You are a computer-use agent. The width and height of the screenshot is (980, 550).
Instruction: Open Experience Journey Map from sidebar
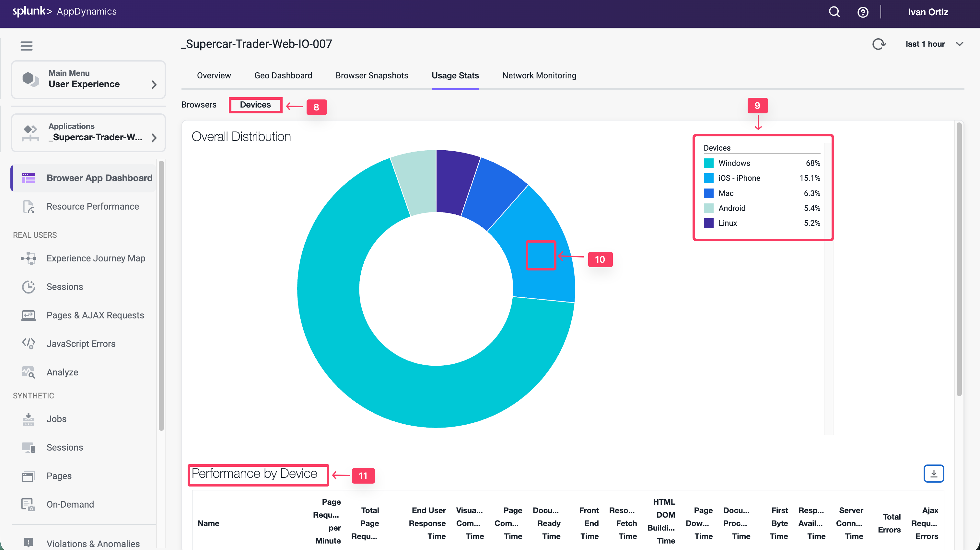click(96, 258)
